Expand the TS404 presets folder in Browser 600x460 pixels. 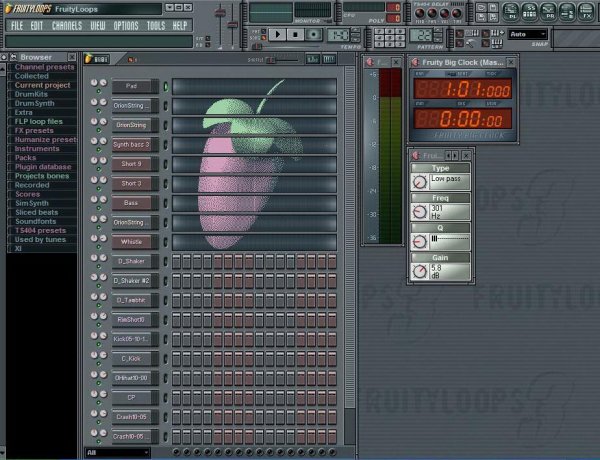click(x=40, y=230)
